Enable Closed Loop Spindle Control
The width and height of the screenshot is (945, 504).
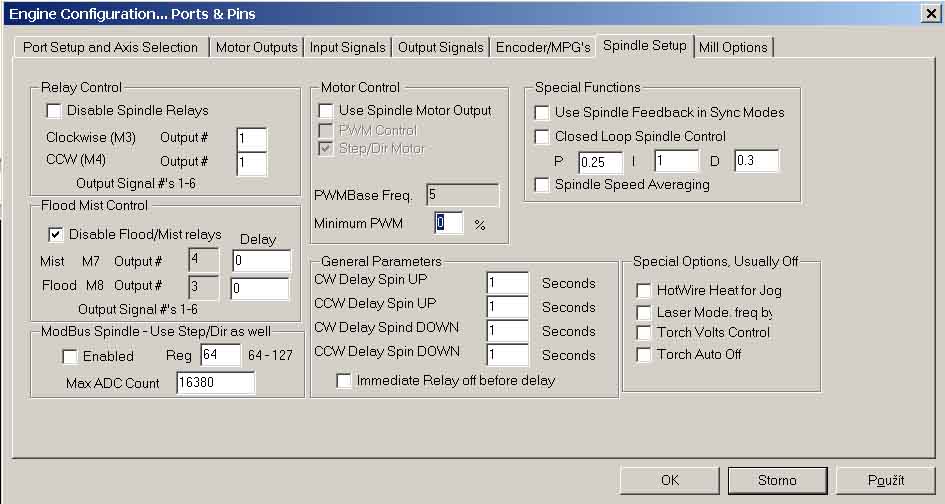(x=542, y=137)
